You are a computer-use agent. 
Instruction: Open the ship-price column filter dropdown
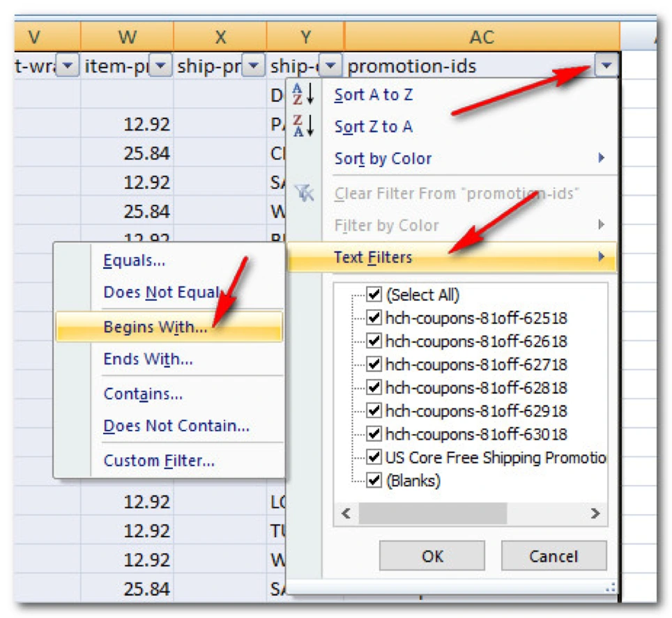[x=254, y=66]
